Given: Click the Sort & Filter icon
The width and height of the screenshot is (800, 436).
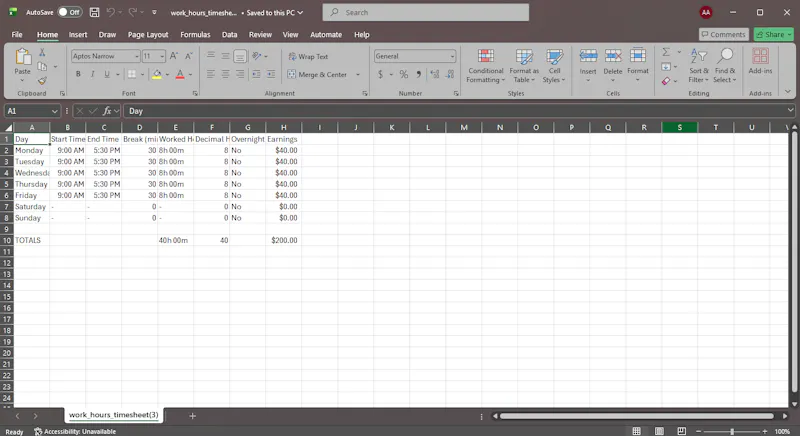Looking at the screenshot, I should (698, 56).
